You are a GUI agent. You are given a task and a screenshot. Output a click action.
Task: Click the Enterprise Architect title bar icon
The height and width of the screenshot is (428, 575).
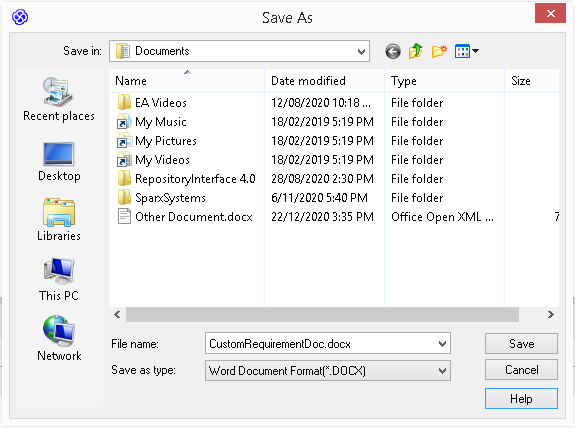tap(20, 17)
